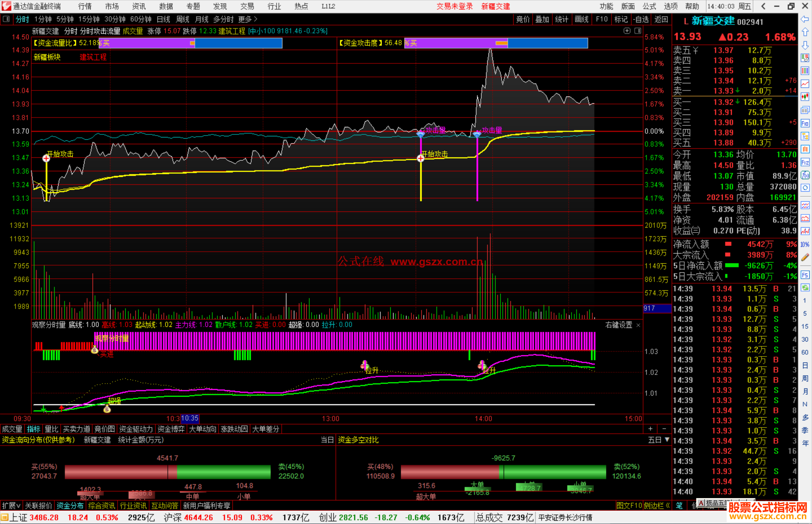Viewport: 812px width, 524px height.
Task: Click the 返回 toolbar button
Action: [x=661, y=19]
